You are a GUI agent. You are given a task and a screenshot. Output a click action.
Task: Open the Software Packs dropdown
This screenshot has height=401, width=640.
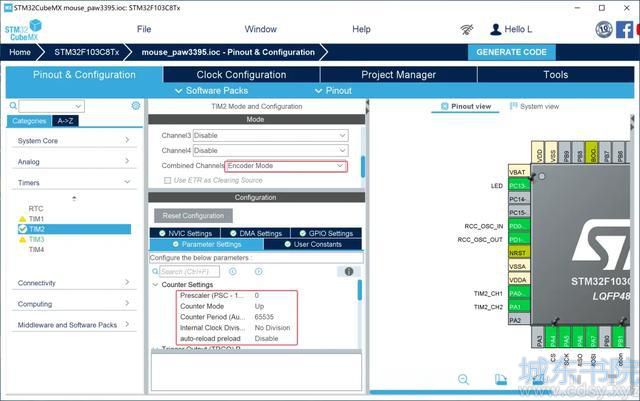click(x=211, y=91)
